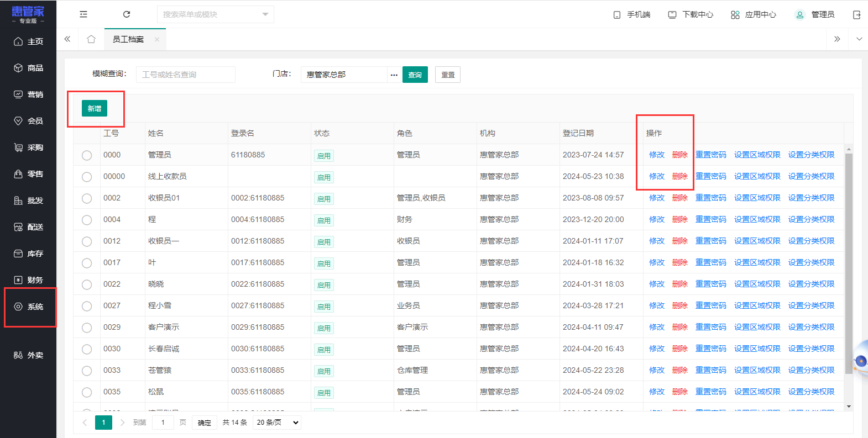
Task: Select the radio button for employee 0000
Action: click(87, 155)
